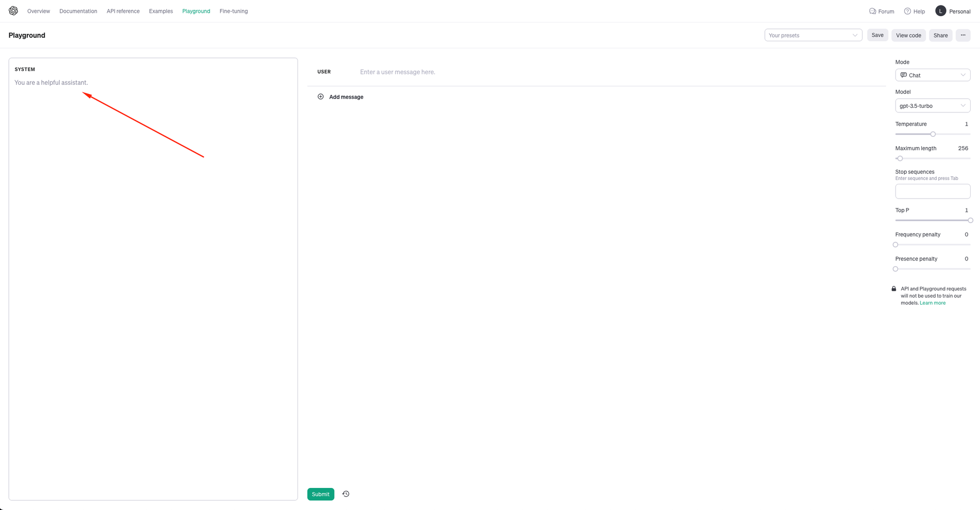Open the history clock icon
The width and height of the screenshot is (980, 510).
point(346,494)
